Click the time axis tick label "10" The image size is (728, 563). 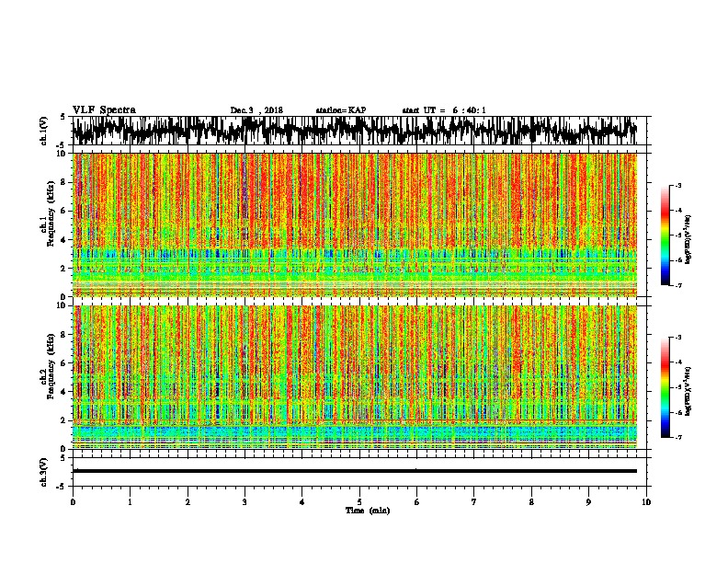(646, 502)
